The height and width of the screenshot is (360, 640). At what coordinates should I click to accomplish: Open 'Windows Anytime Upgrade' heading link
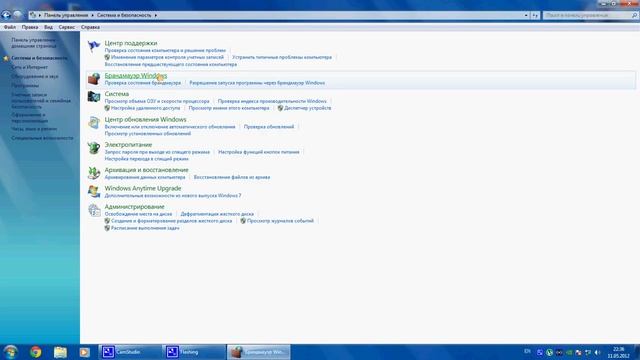point(143,188)
